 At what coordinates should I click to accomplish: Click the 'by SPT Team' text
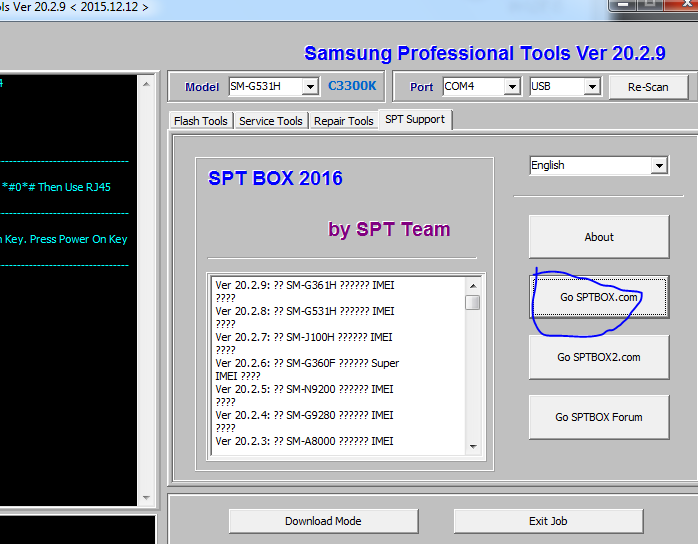point(389,230)
